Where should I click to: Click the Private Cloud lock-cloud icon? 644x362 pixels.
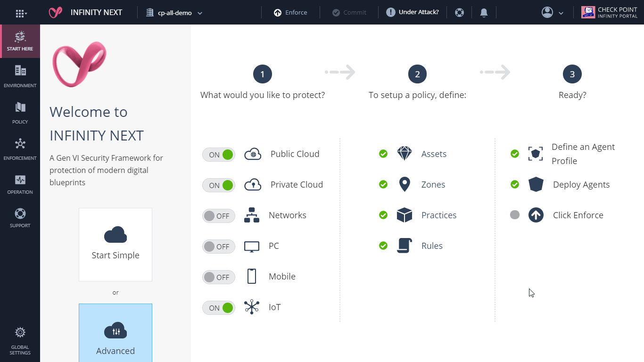click(253, 185)
